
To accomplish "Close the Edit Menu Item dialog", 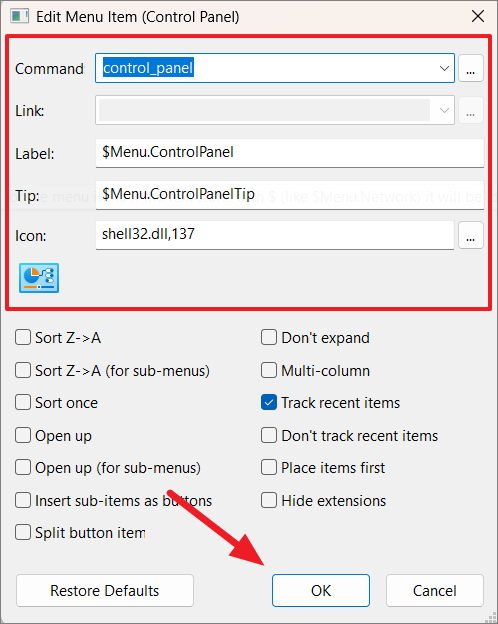I will (478, 16).
